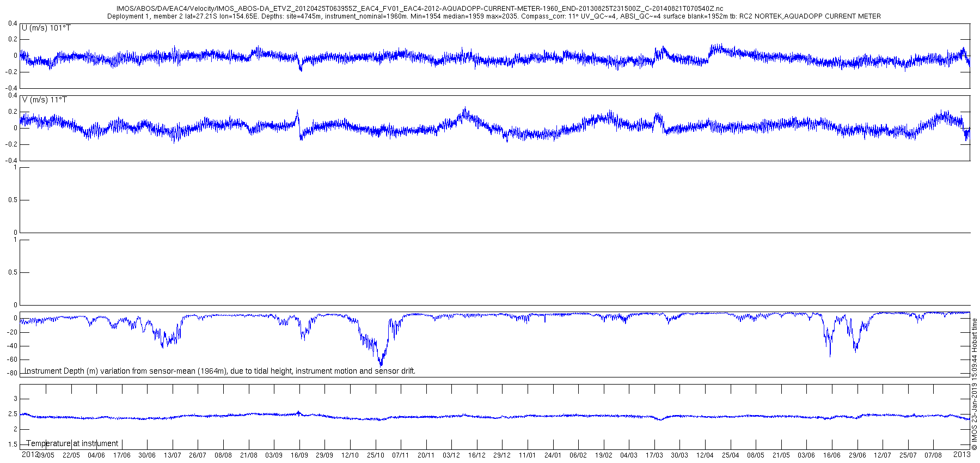The height and width of the screenshot is (463, 980).
Task: Click the '30/03' date tick label
Action: point(679,455)
